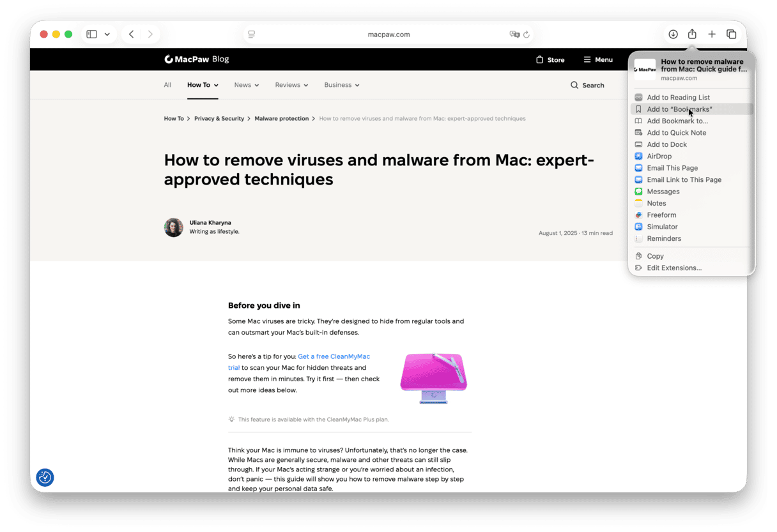This screenshot has width=777, height=532.
Task: Toggle the Safari sidebar icon
Action: [91, 34]
